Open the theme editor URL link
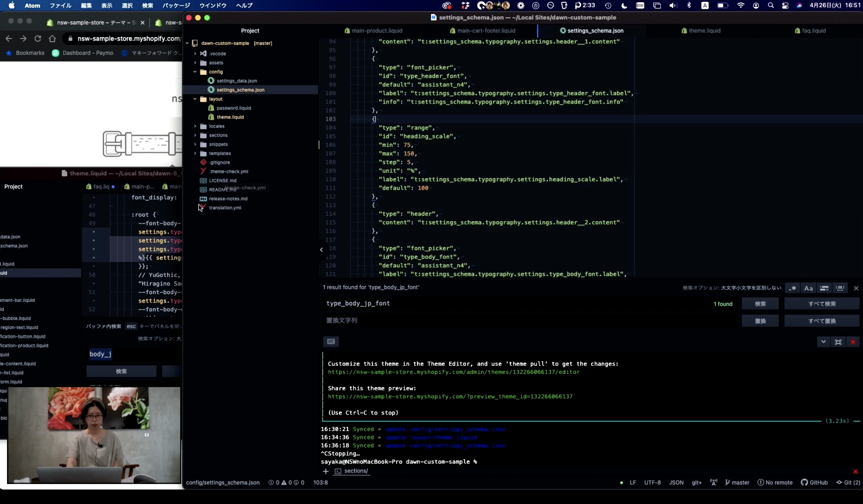 point(453,372)
